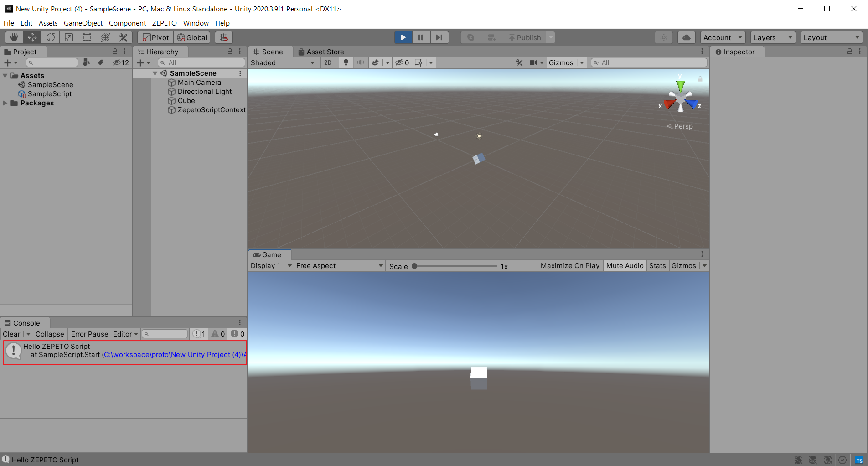
Task: Toggle scene lighting bulb icon
Action: tap(346, 62)
